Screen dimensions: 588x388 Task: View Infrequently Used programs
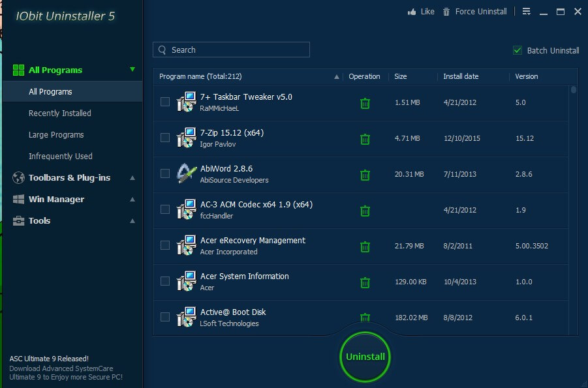click(x=61, y=157)
